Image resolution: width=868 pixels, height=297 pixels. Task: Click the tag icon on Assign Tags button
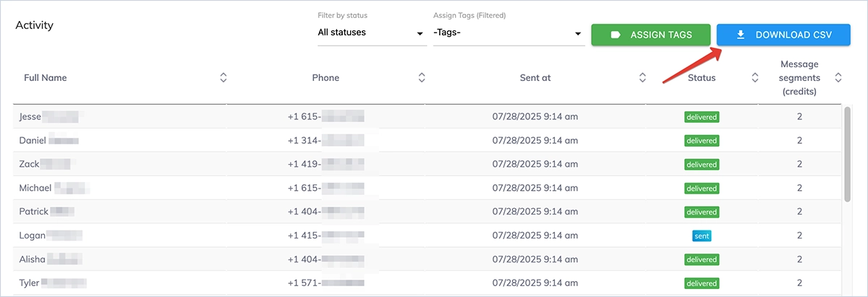click(616, 35)
